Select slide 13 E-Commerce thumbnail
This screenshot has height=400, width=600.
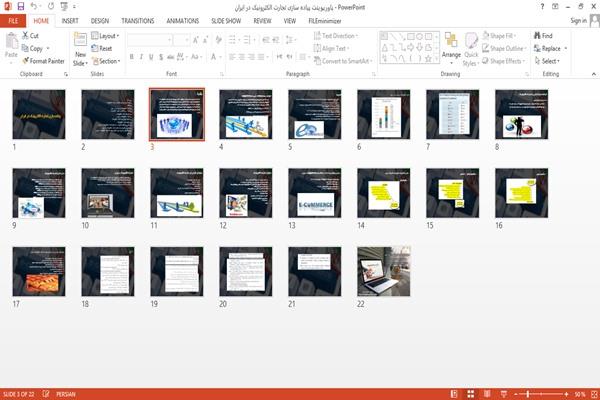click(x=315, y=193)
